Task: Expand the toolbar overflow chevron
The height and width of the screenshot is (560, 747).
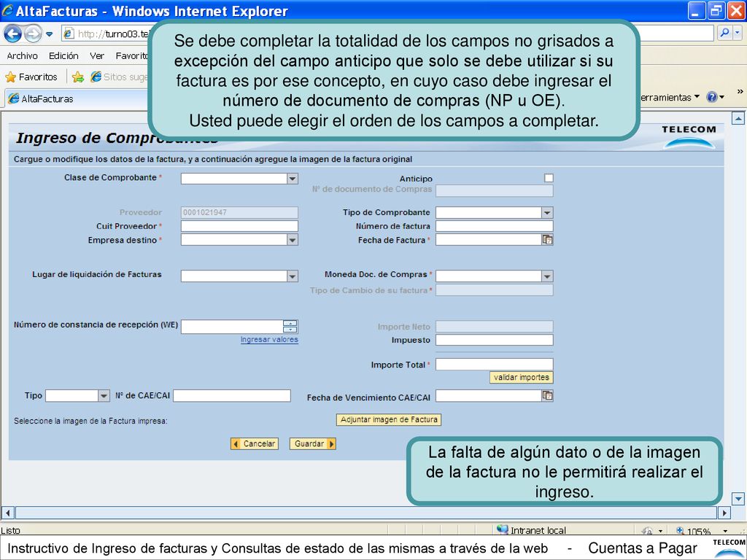Action: tap(740, 91)
